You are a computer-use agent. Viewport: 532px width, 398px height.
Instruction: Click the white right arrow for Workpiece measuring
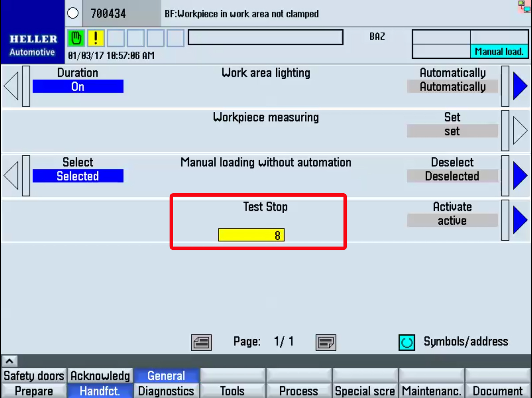(x=520, y=131)
